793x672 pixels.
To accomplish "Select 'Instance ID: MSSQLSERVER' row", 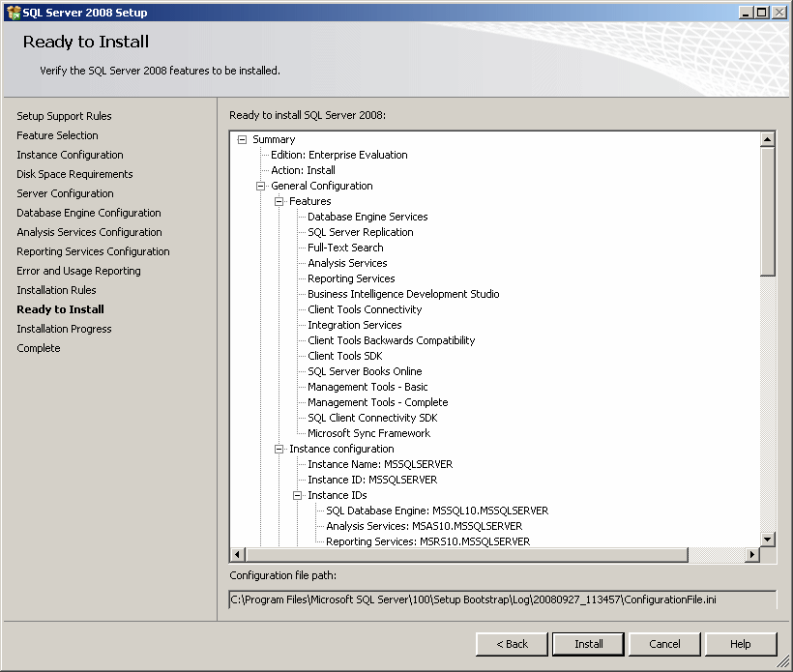I will coord(372,480).
